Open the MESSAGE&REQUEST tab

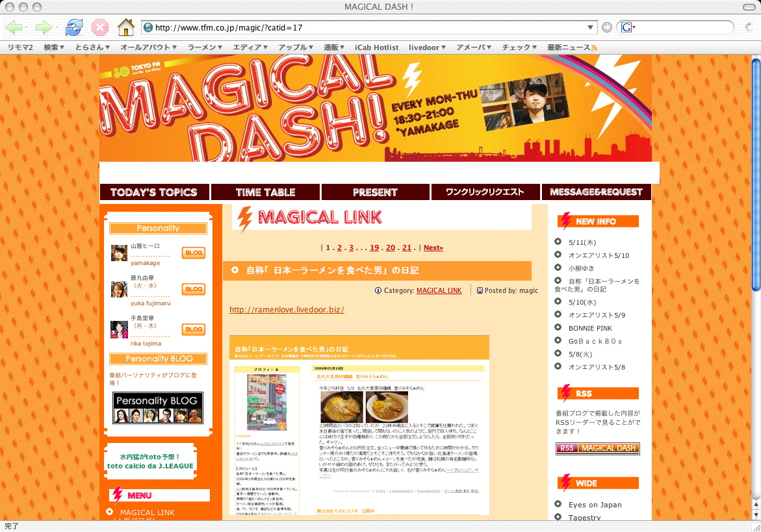[x=597, y=192]
